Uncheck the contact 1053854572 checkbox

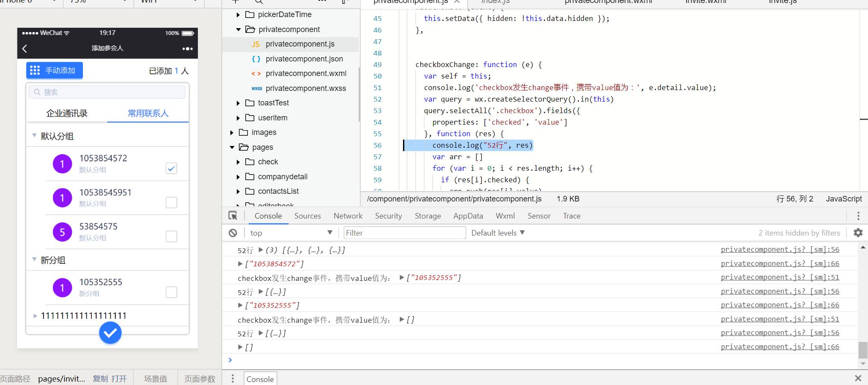pyautogui.click(x=171, y=168)
